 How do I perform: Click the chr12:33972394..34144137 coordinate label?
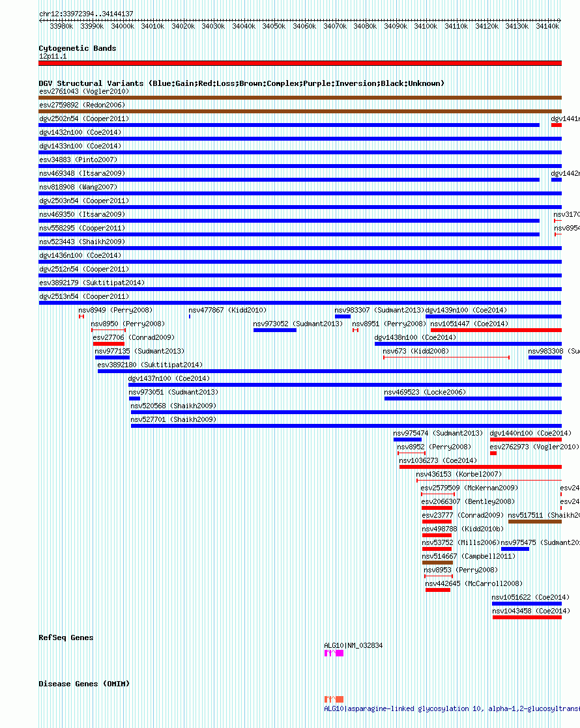tap(86, 14)
